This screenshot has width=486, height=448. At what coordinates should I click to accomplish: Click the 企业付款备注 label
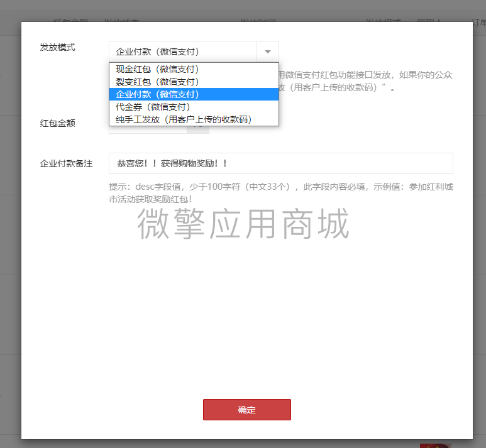point(66,163)
